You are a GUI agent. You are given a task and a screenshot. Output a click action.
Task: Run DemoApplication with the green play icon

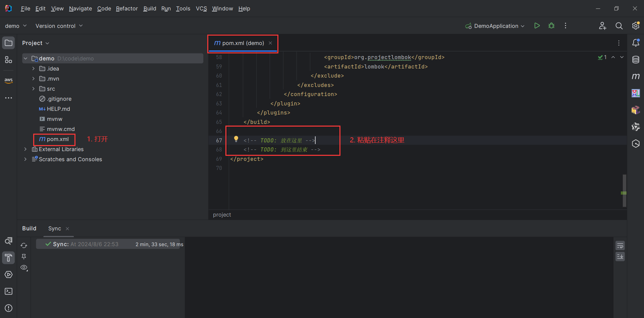click(537, 26)
